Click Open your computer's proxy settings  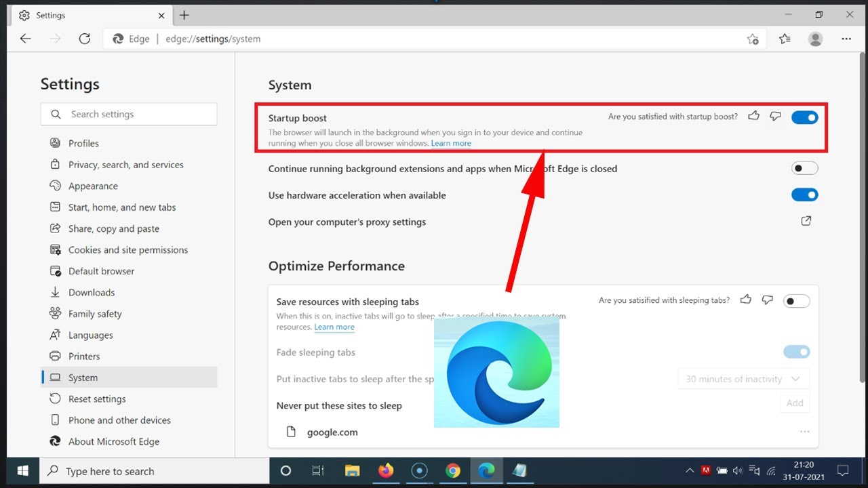point(347,222)
